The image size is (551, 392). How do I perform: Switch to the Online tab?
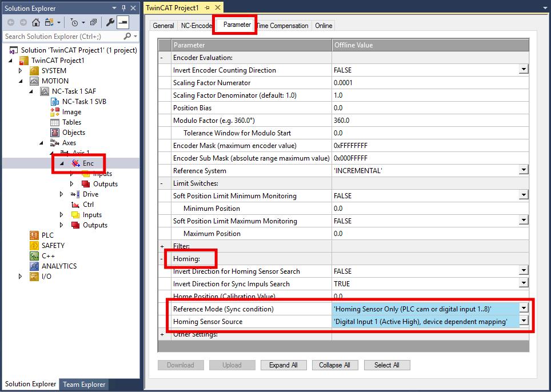(x=324, y=26)
